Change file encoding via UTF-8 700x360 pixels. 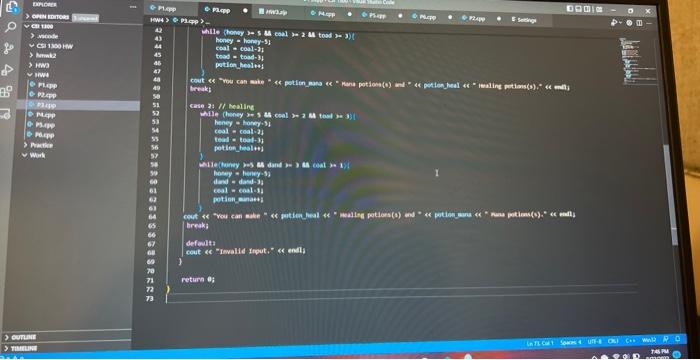tap(595, 342)
